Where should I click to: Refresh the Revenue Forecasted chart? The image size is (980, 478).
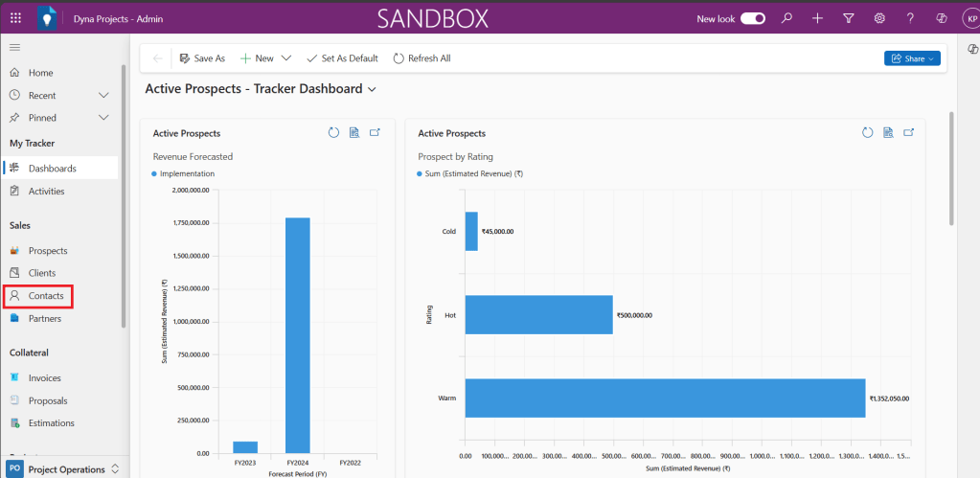(x=334, y=133)
